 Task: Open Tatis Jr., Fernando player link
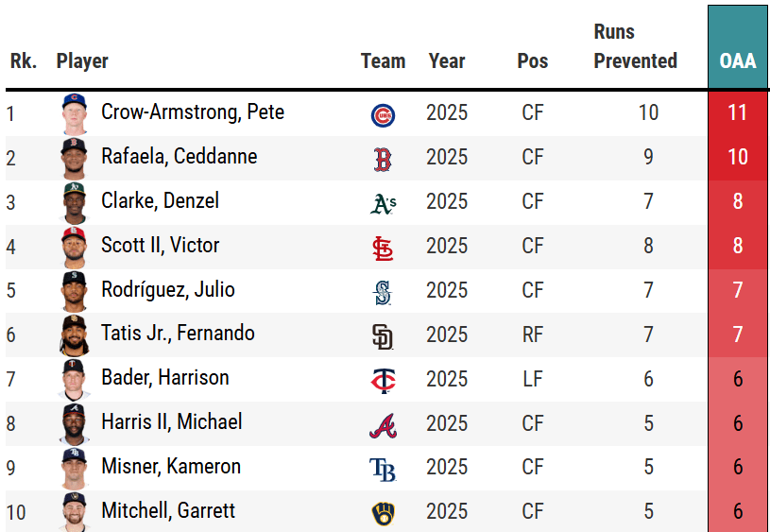178,334
